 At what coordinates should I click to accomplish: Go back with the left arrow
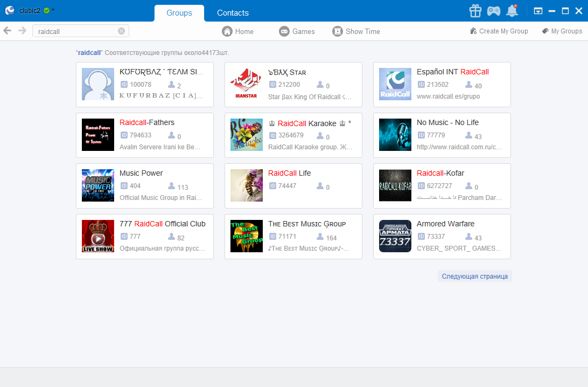point(8,31)
